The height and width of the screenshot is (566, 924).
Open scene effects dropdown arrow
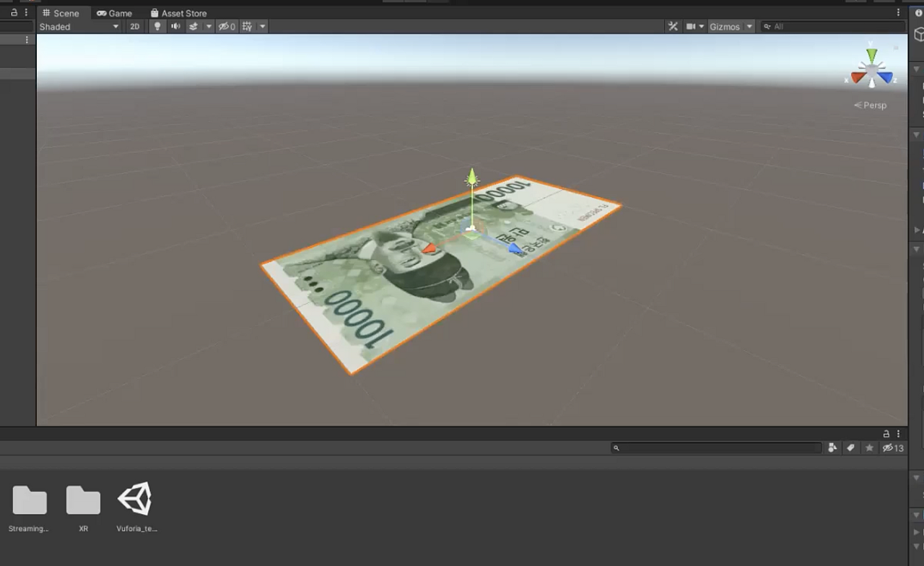click(209, 27)
